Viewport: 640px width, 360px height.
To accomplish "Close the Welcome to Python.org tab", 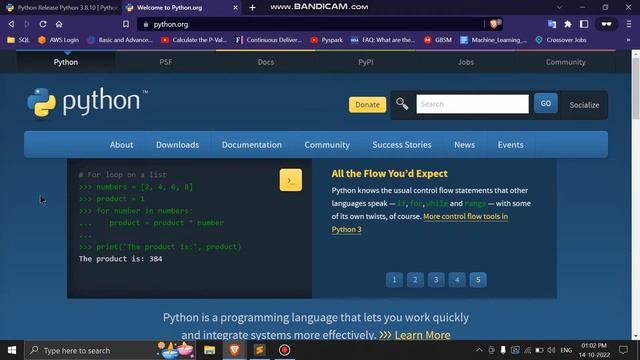I will click(x=236, y=7).
